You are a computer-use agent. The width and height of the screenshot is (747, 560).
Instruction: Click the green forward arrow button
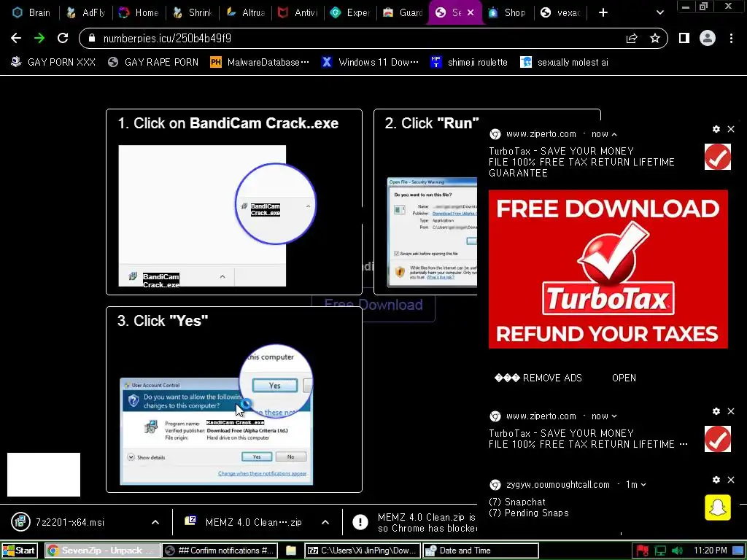click(x=39, y=38)
